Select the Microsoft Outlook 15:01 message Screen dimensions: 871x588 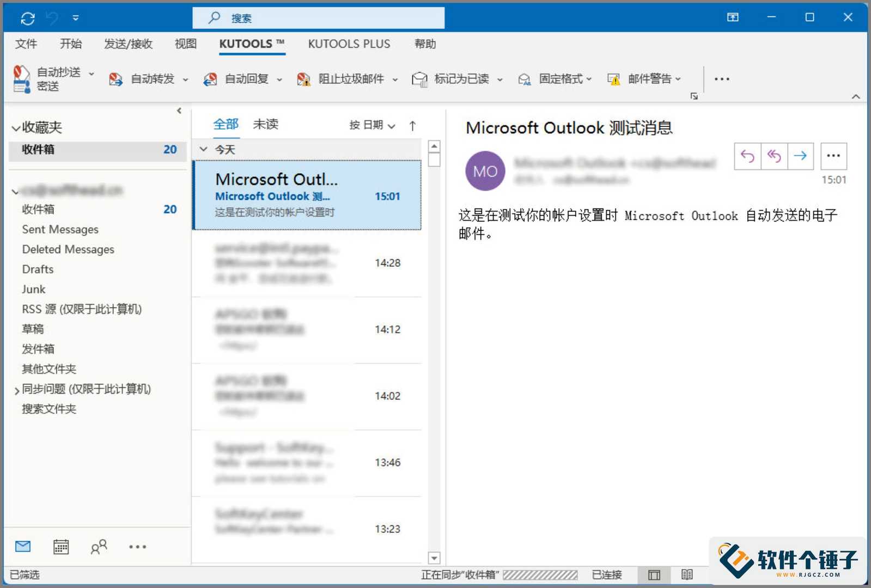click(307, 195)
